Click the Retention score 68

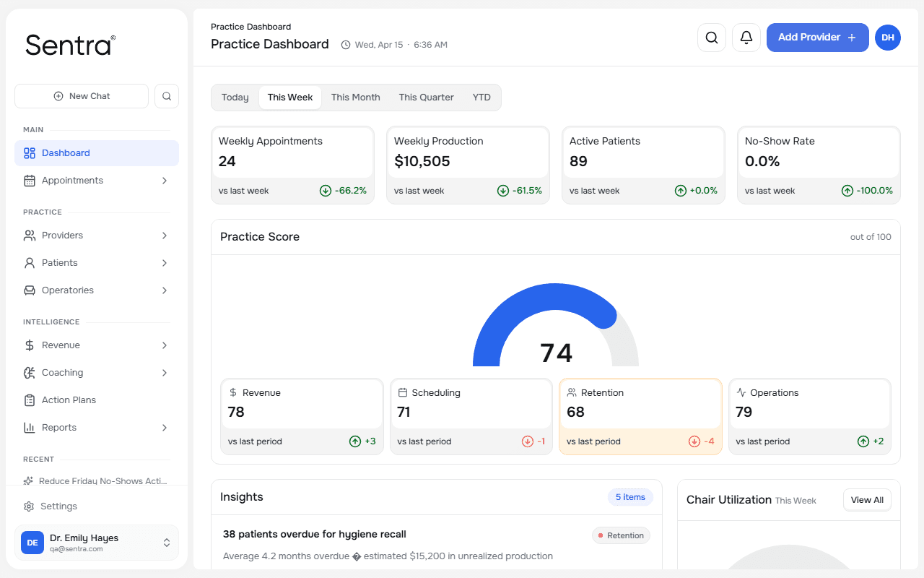click(x=575, y=412)
